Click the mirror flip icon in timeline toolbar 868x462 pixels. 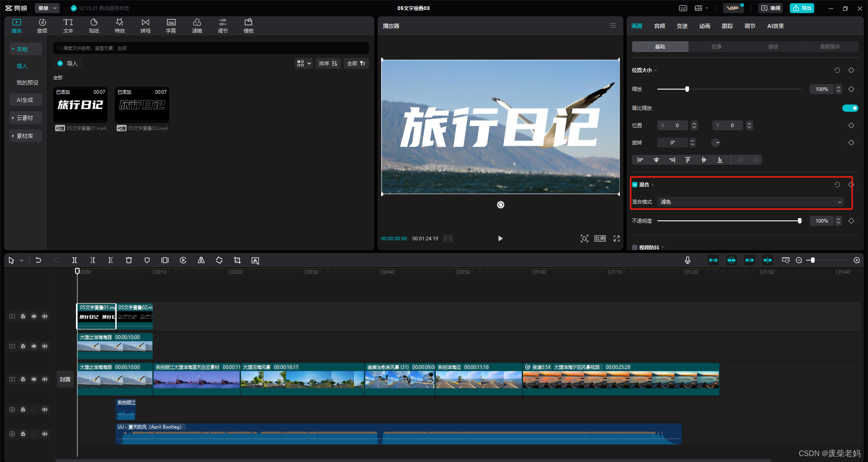[201, 260]
